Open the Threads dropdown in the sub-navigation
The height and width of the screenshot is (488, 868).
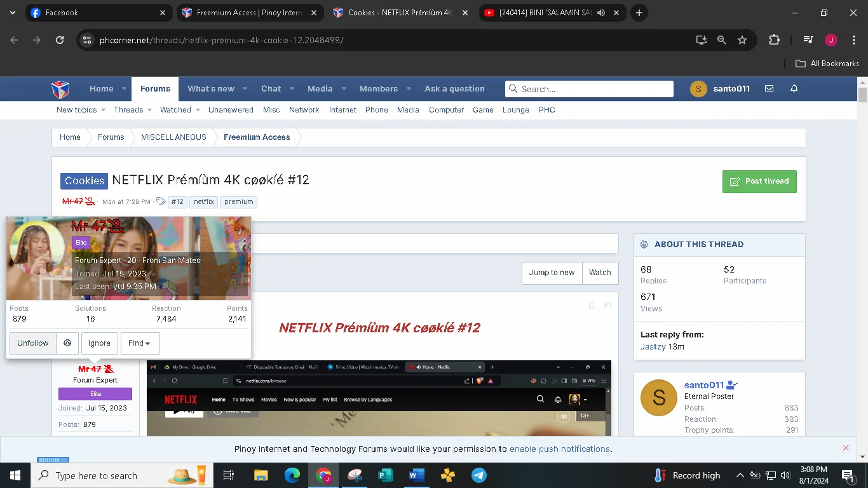(x=149, y=110)
